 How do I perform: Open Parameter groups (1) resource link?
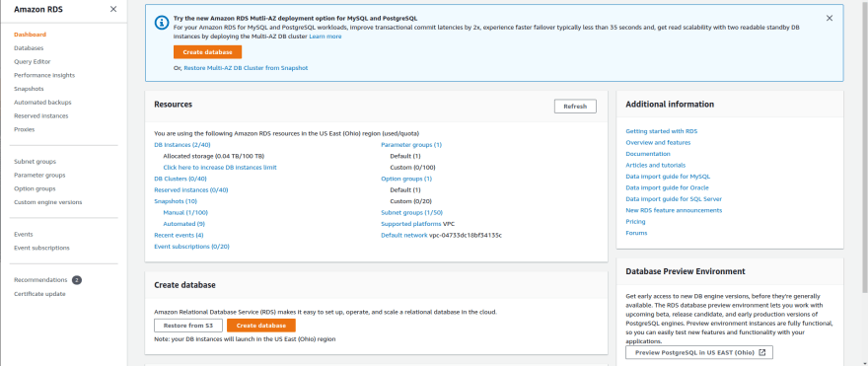[411, 145]
